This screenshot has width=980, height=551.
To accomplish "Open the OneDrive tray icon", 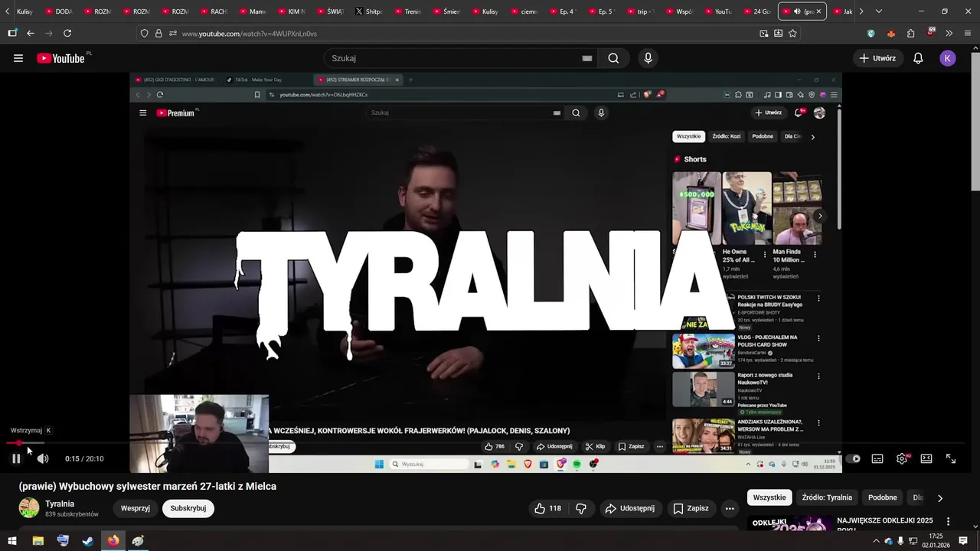I will click(889, 541).
